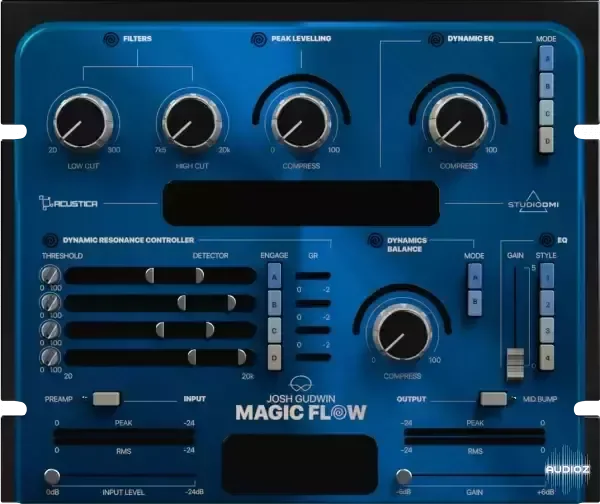Click band C right detector handle
The image size is (600, 504).
(210, 330)
